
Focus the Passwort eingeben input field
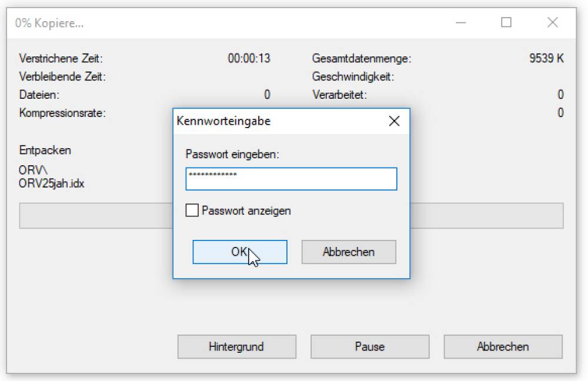coord(291,179)
